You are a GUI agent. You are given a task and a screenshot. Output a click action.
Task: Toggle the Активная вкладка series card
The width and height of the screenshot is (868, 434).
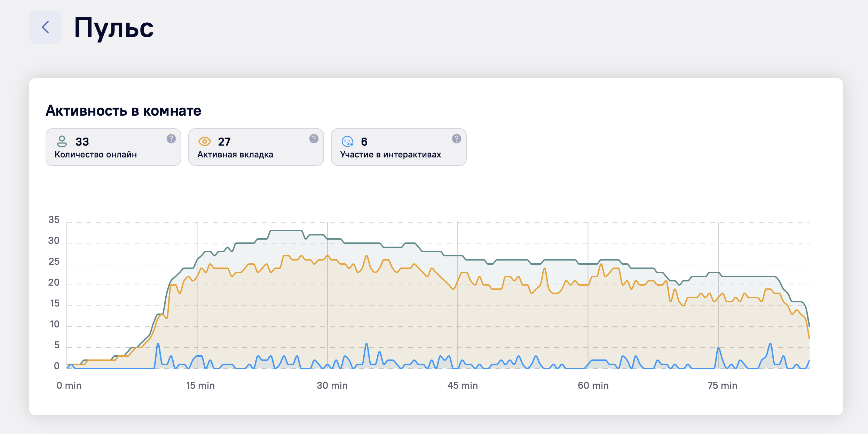click(x=256, y=147)
